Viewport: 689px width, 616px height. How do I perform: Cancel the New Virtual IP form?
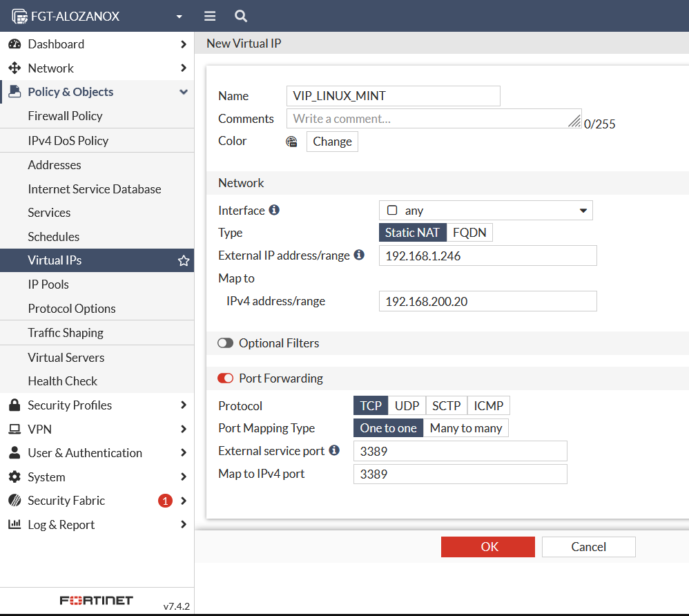[x=588, y=546]
